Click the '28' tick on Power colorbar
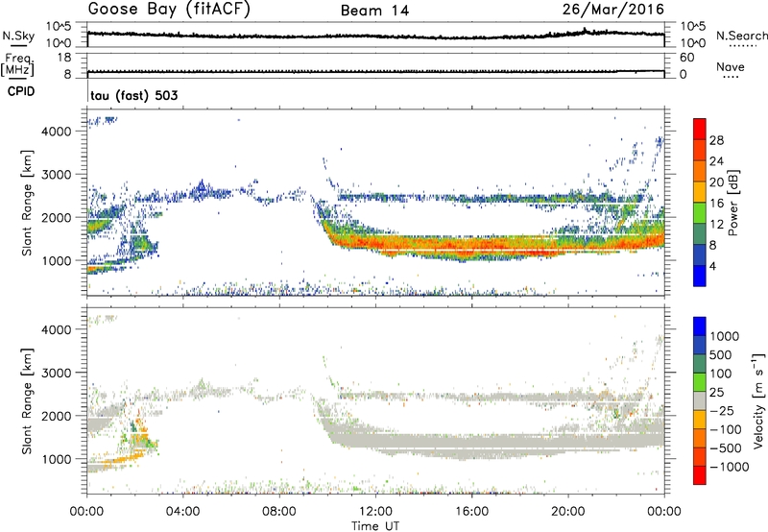768x532 pixels. click(x=716, y=140)
